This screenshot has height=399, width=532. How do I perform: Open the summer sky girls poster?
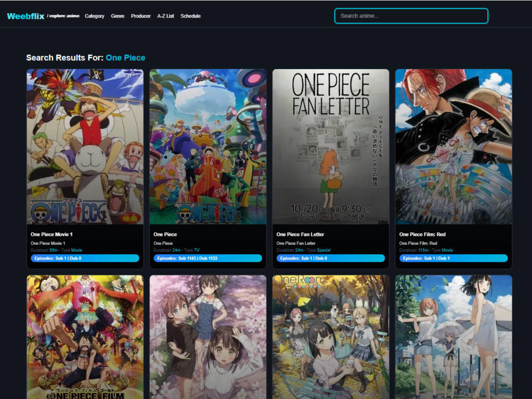point(454,337)
